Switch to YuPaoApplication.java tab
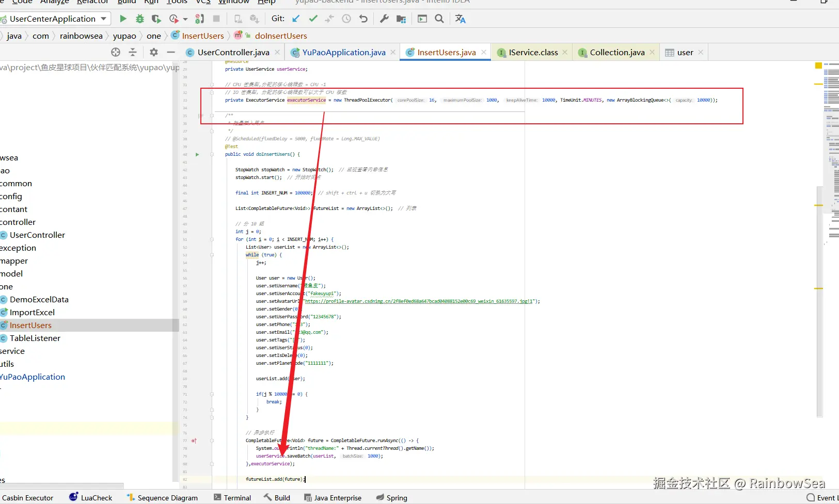The width and height of the screenshot is (839, 504). coord(344,52)
